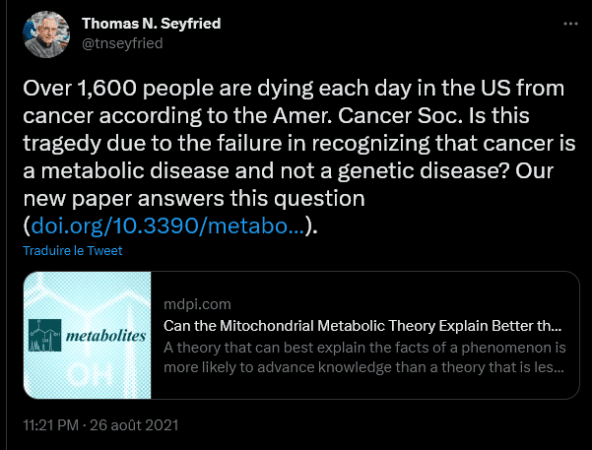Viewport: 592px width, 450px height.
Task: Click the hexagon molecule pattern atop the thumbnail
Action: coord(87,294)
